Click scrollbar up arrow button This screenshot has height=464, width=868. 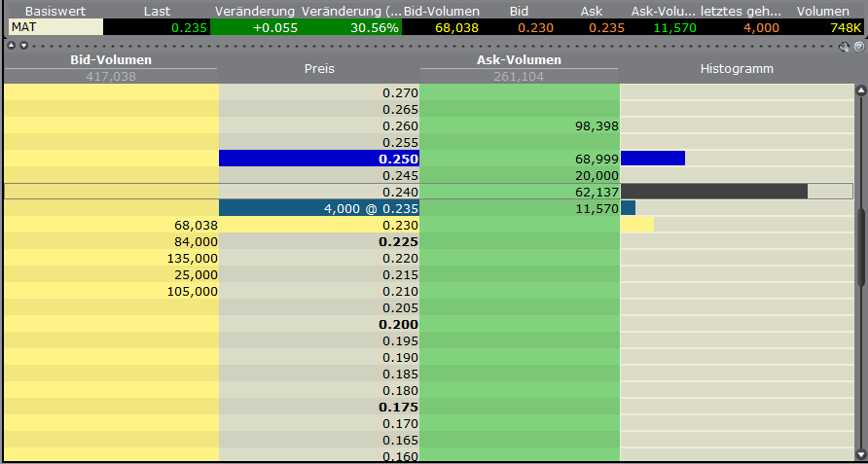point(859,91)
